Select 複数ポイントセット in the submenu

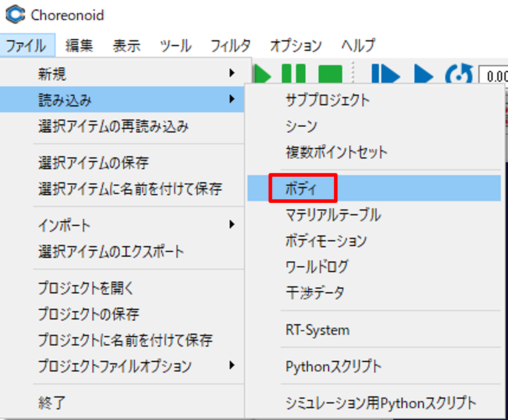coord(374,152)
